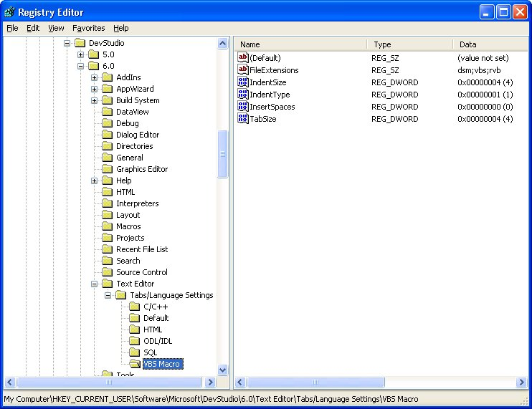The image size is (532, 409).
Task: Click the 5.0 folder icon
Action: [x=94, y=54]
